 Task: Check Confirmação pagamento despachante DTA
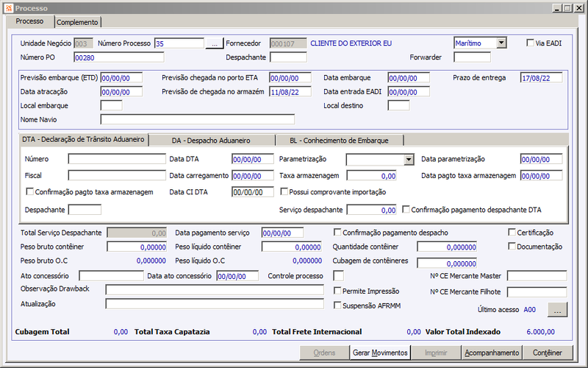point(406,209)
